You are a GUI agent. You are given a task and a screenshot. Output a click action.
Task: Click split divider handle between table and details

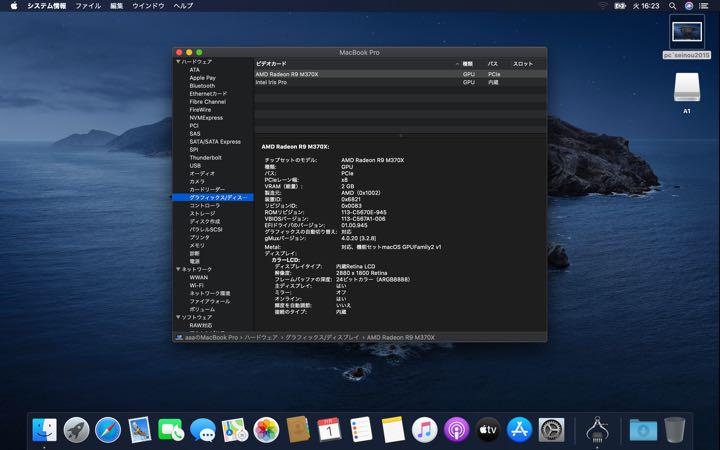click(x=400, y=135)
